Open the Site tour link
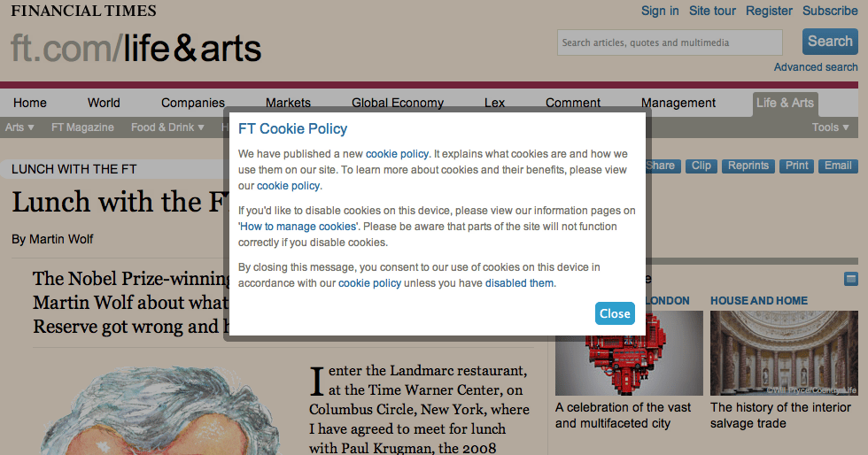The width and height of the screenshot is (868, 455). (x=712, y=12)
